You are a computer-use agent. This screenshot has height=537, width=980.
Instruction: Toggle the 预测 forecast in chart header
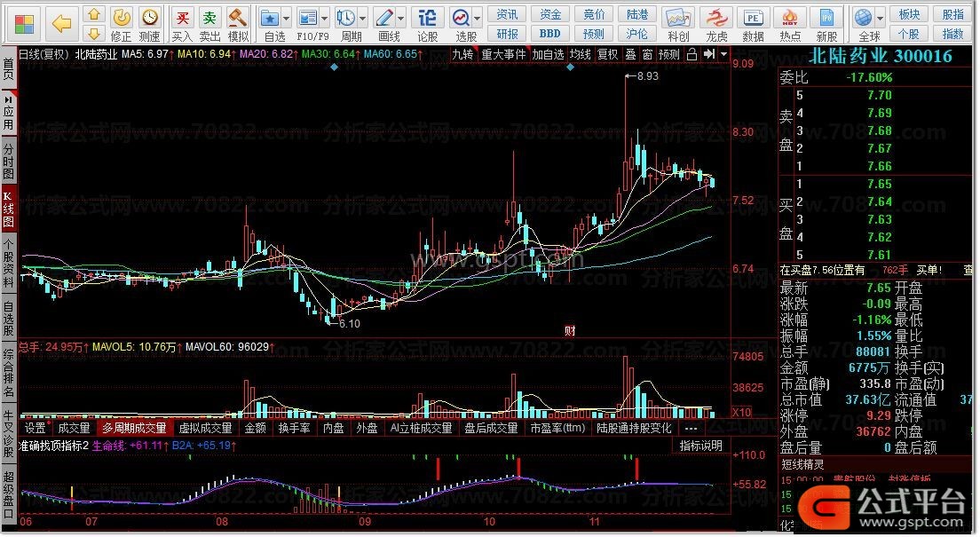pos(668,54)
